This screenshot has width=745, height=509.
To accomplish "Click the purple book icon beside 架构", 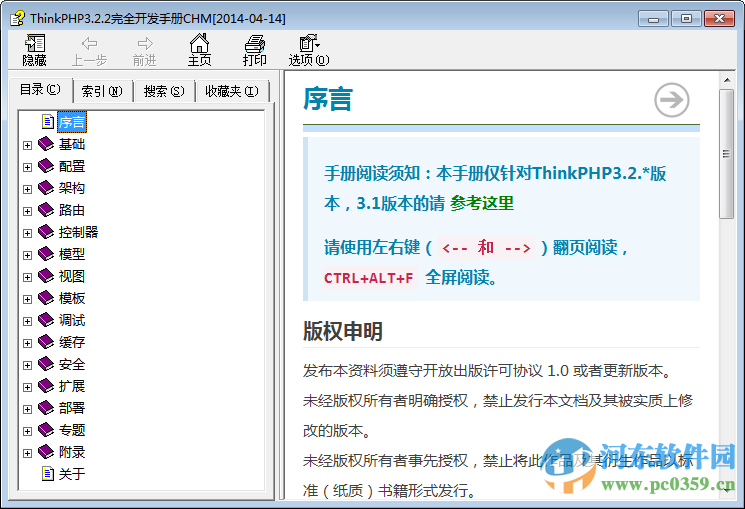I will coord(46,188).
